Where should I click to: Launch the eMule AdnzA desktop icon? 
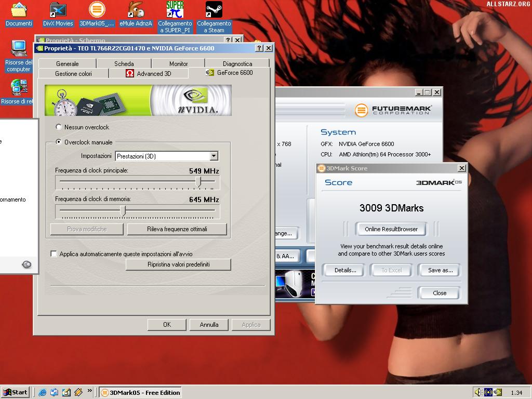click(x=136, y=14)
